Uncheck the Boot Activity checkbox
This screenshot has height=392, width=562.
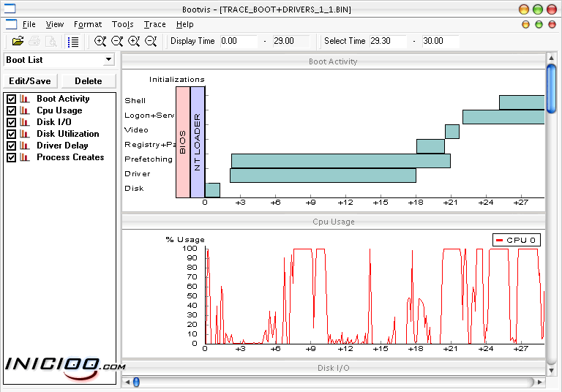(x=12, y=99)
